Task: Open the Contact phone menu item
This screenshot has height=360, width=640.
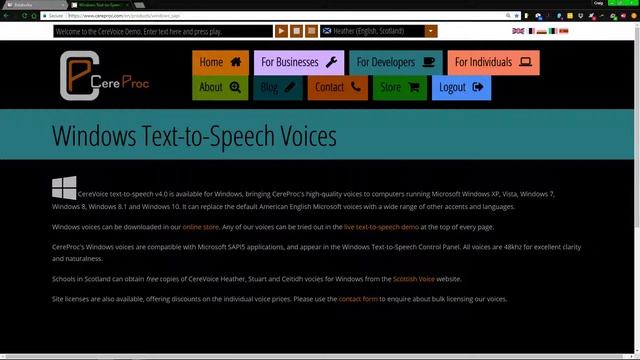Action: (338, 87)
